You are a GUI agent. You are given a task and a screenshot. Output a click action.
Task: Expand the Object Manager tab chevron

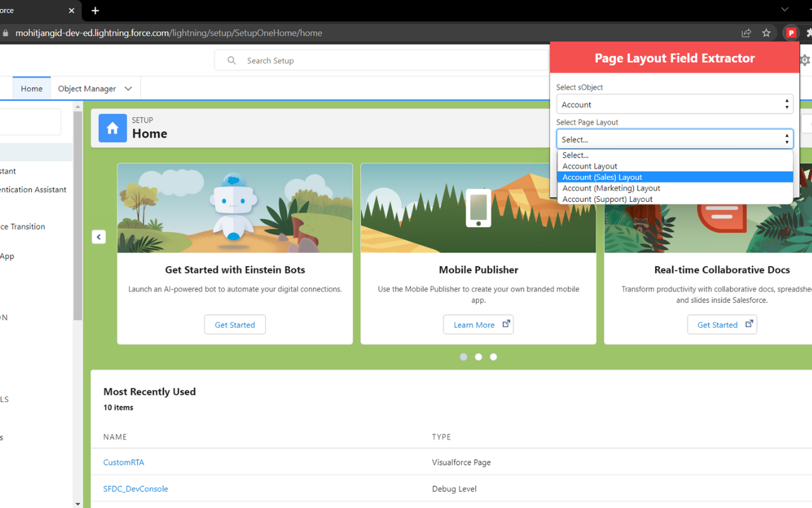(128, 89)
